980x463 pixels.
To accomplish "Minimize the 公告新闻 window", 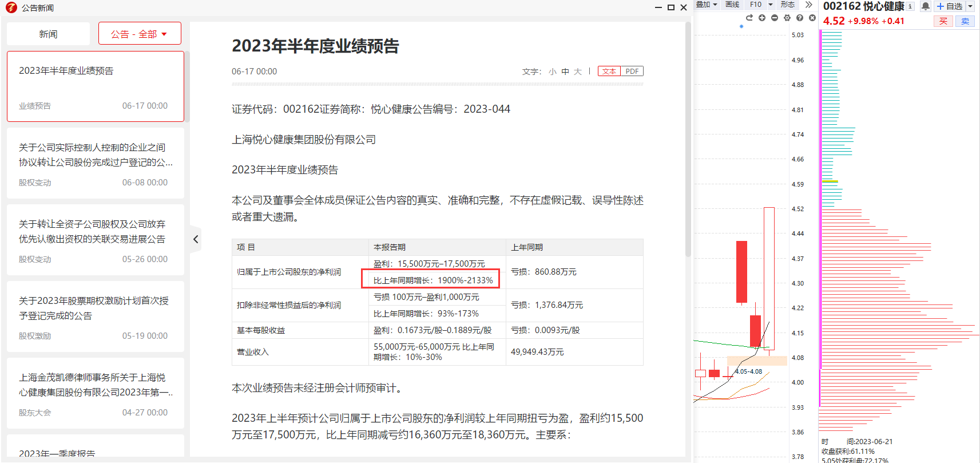I will point(658,7).
